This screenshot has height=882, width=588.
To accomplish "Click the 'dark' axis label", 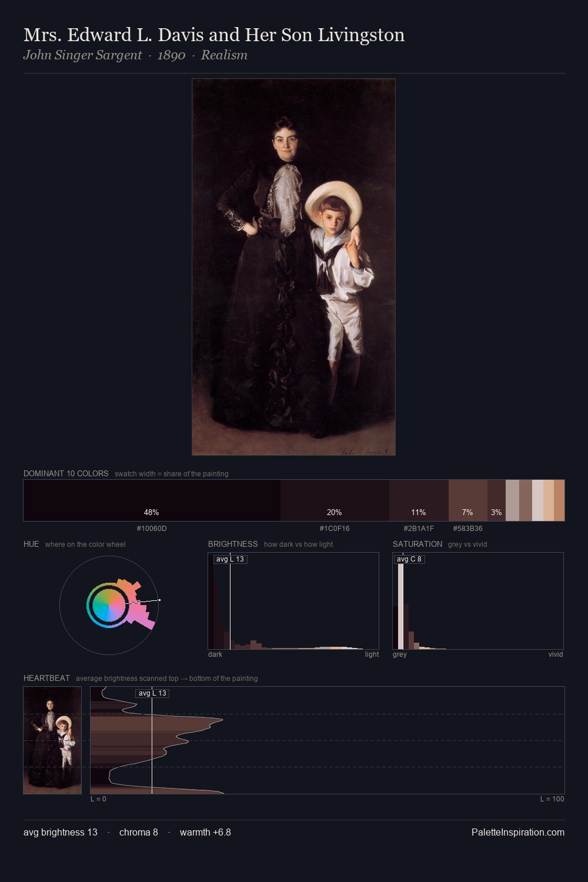I will [215, 654].
